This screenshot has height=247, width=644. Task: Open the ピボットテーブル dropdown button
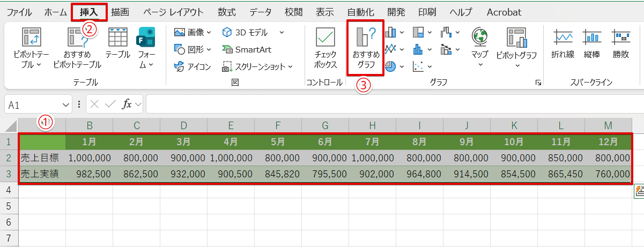click(x=31, y=48)
